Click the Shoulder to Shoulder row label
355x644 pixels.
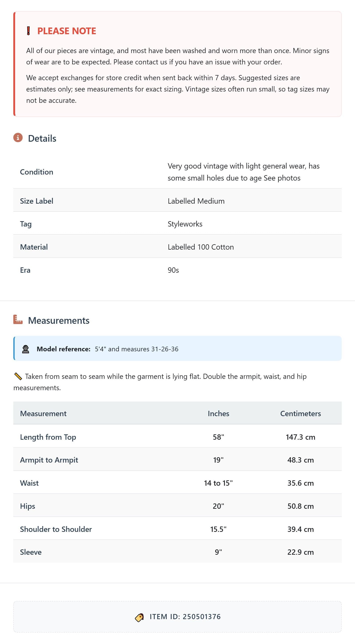tap(56, 529)
